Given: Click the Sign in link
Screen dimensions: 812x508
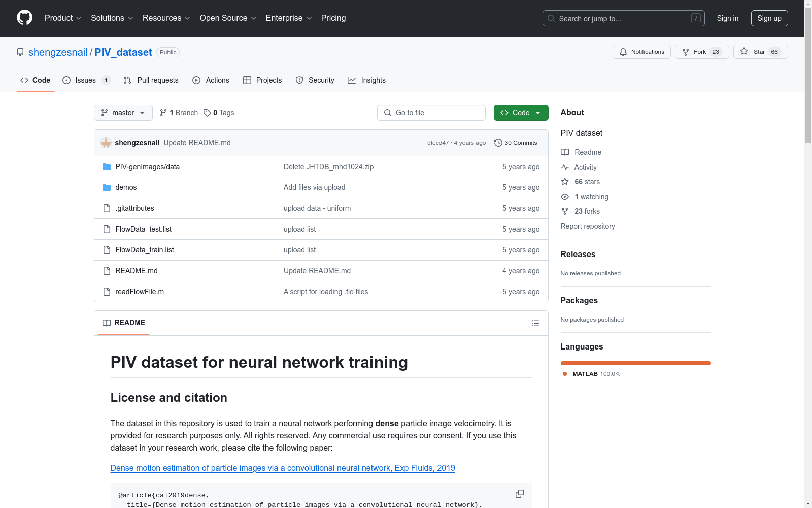Looking at the screenshot, I should coord(728,18).
